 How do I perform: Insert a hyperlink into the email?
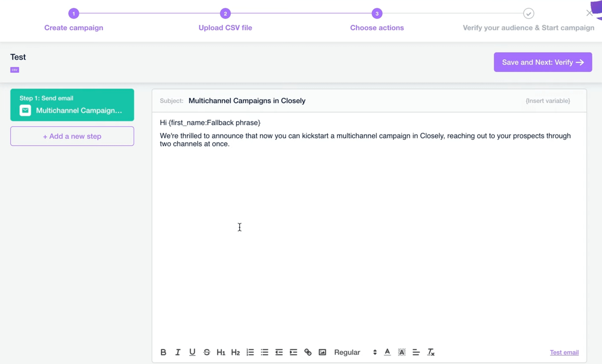click(308, 352)
